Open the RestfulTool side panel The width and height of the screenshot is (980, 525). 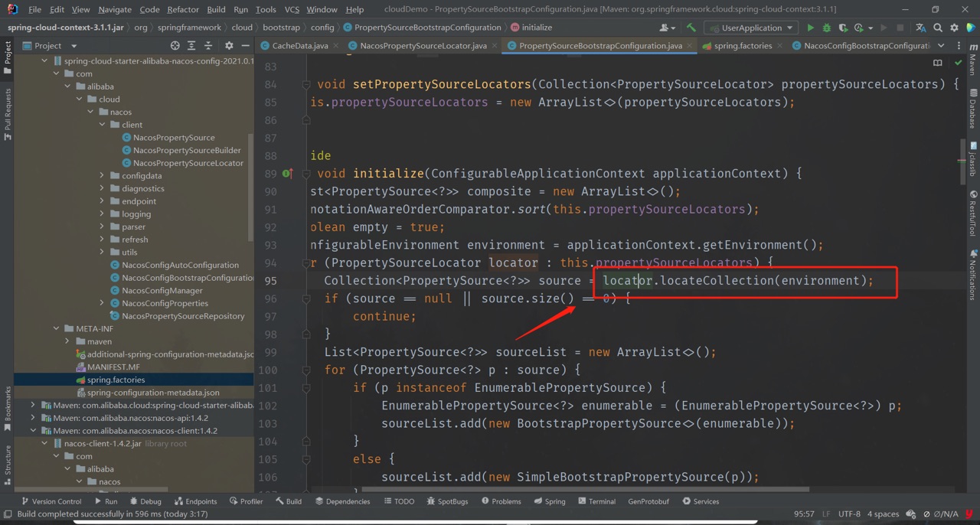tap(972, 213)
